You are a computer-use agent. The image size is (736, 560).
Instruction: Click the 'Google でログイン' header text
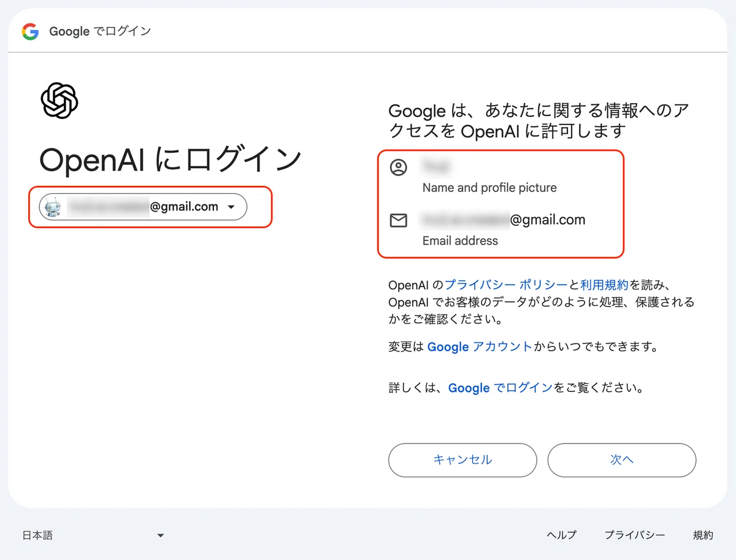coord(100,31)
